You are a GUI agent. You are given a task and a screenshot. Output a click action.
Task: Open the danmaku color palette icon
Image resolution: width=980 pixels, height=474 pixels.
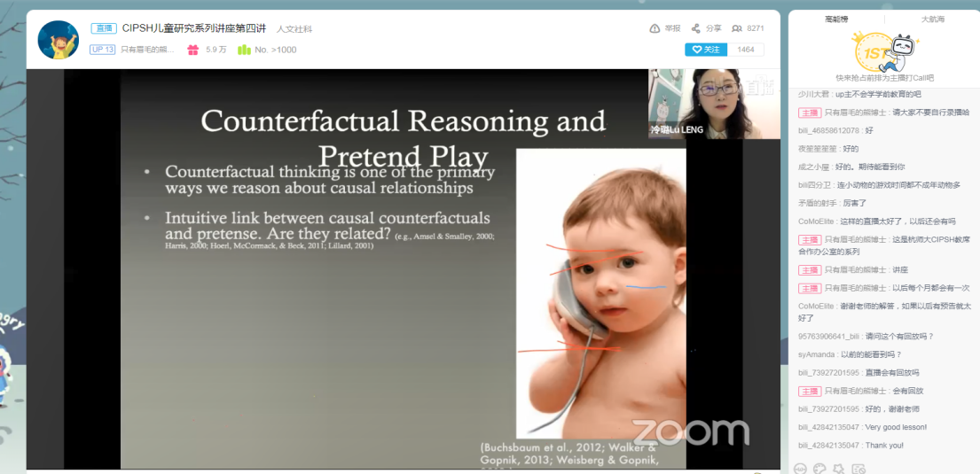pyautogui.click(x=819, y=468)
